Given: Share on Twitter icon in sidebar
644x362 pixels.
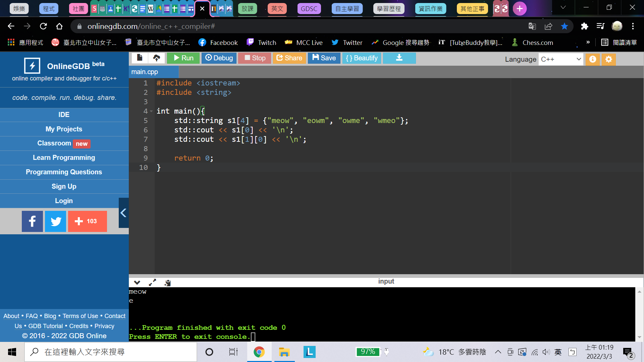Looking at the screenshot, I should coord(56,221).
